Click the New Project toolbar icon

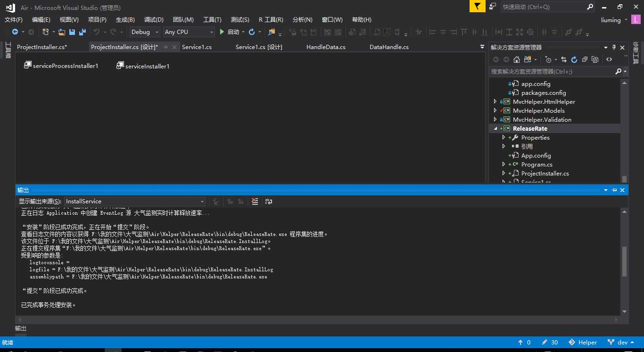pyautogui.click(x=46, y=32)
